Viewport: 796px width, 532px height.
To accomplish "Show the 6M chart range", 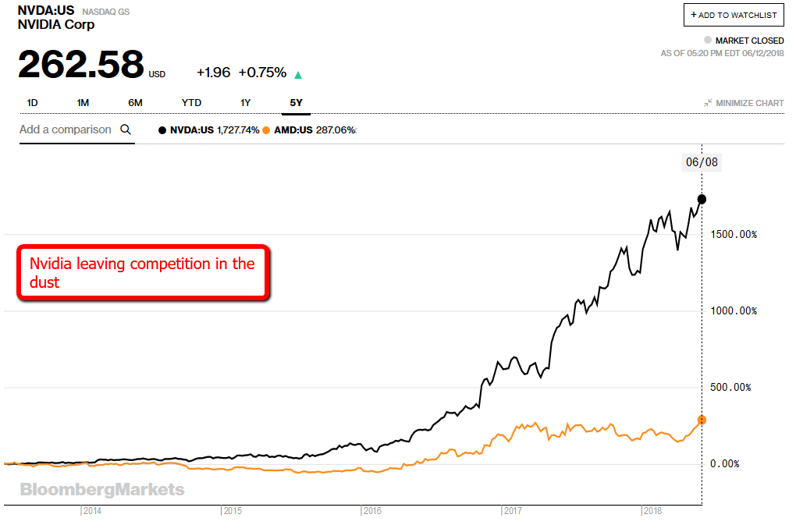I will pos(135,103).
